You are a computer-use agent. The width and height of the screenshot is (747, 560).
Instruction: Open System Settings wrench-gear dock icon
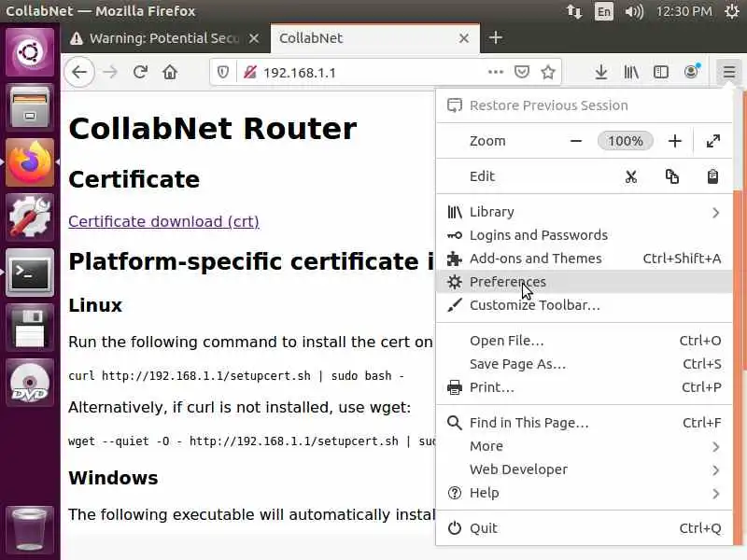coord(30,217)
